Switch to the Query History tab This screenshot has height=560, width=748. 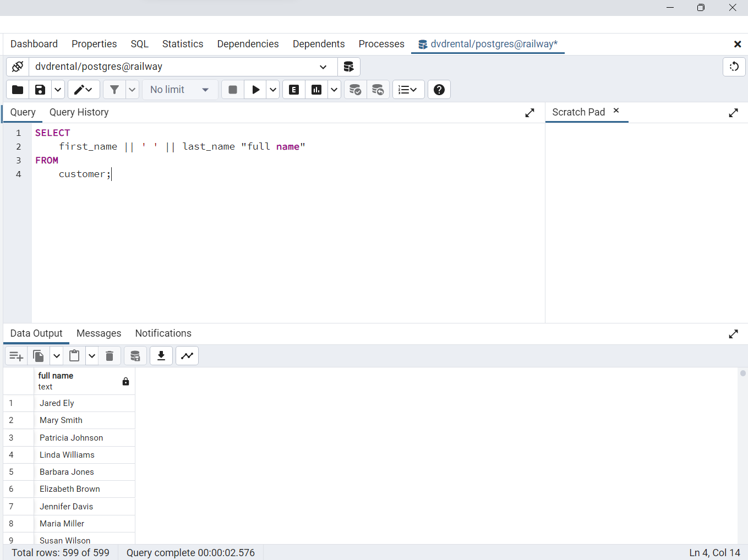click(x=79, y=112)
